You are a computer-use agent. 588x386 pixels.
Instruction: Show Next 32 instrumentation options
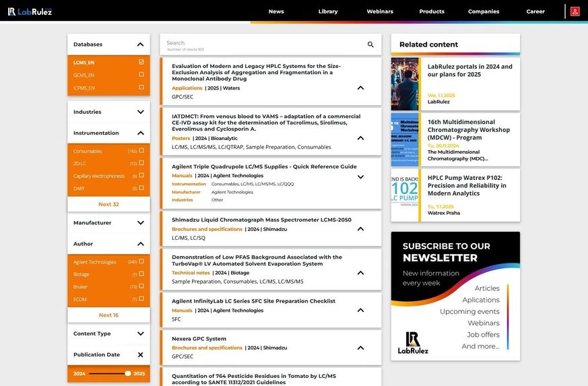[x=108, y=204]
